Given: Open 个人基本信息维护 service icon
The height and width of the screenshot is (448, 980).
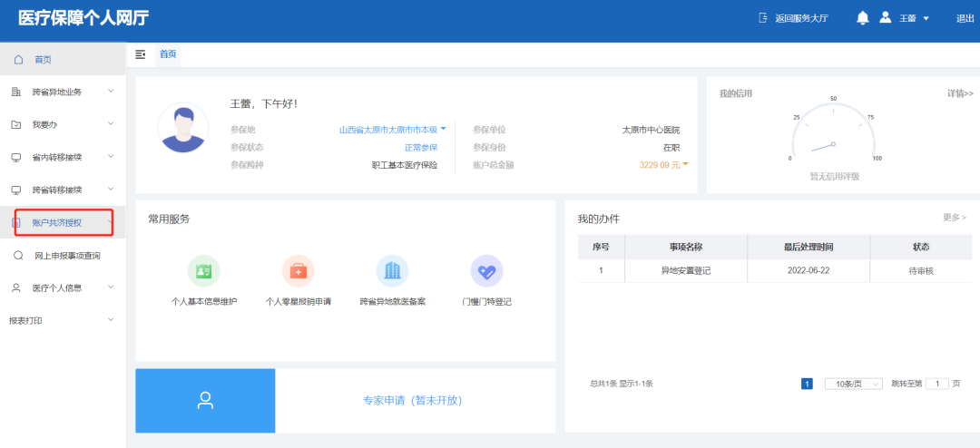Looking at the screenshot, I should point(203,270).
